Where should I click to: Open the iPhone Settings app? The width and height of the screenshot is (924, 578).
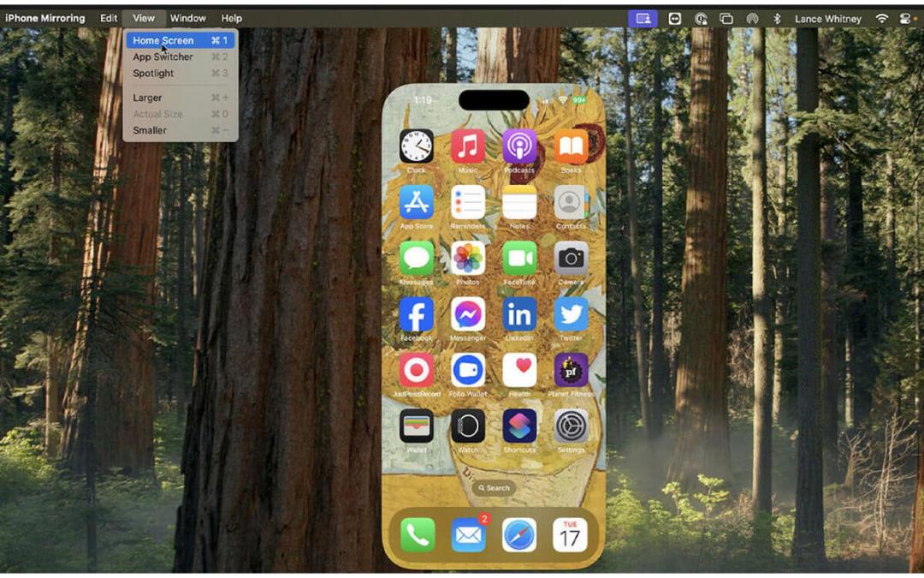click(x=571, y=426)
